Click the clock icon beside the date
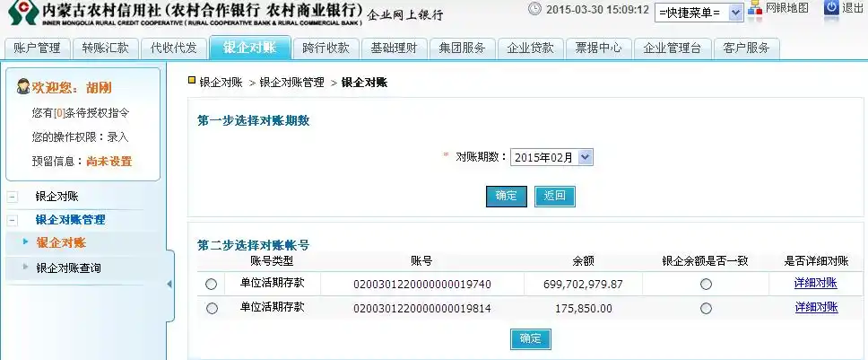Image resolution: width=868 pixels, height=360 pixels. point(534,9)
